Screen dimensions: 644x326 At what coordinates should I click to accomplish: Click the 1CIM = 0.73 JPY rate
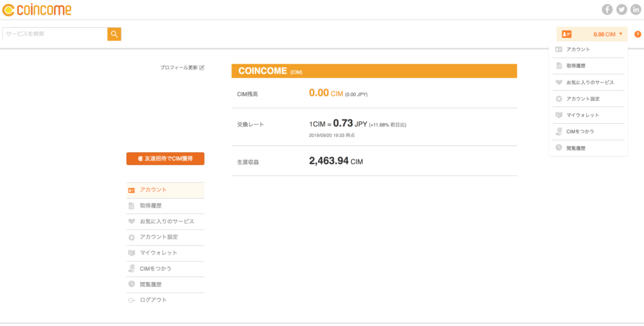tap(338, 124)
